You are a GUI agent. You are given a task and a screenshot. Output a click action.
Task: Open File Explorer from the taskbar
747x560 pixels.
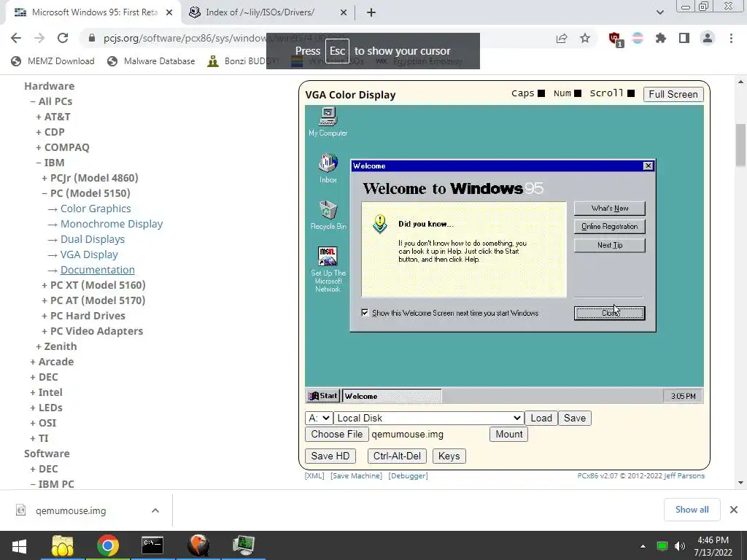pos(63,545)
